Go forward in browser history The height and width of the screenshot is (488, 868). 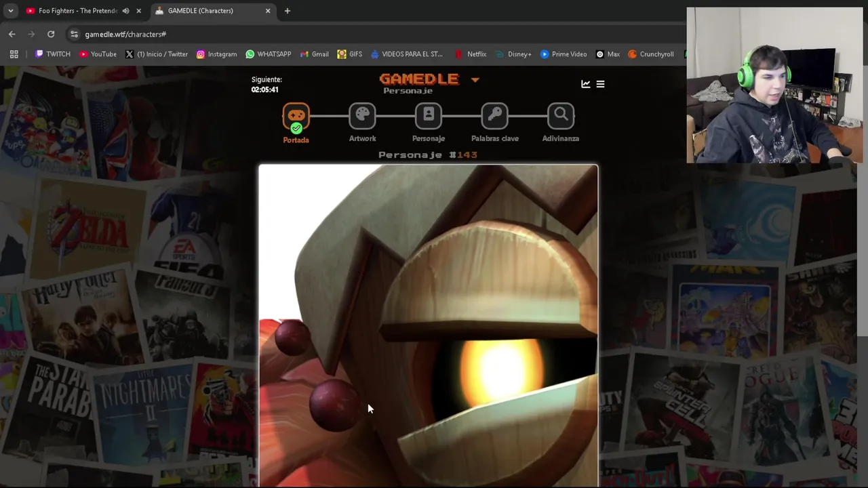click(31, 34)
